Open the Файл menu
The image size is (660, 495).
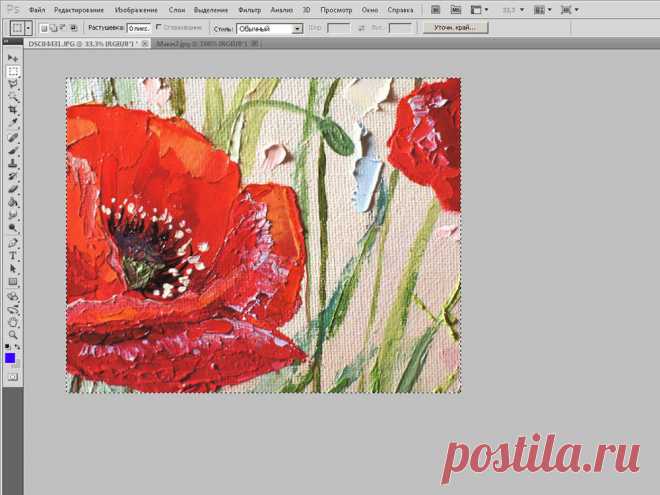click(x=37, y=9)
